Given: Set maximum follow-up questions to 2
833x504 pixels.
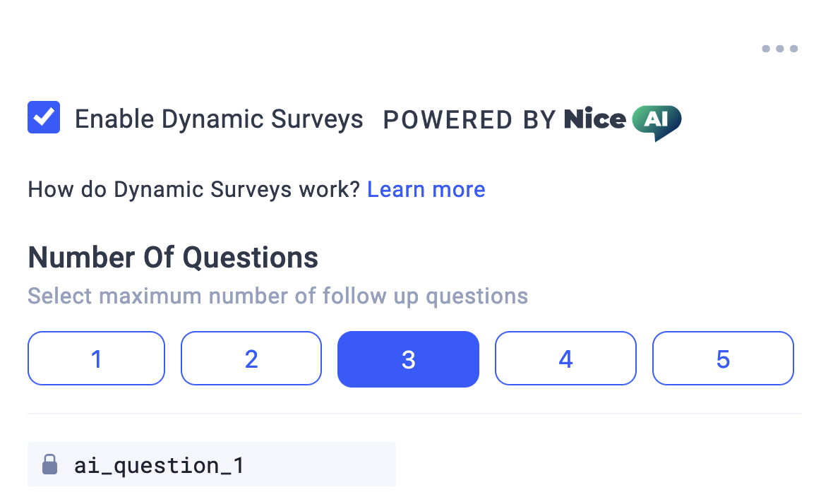Looking at the screenshot, I should [x=251, y=359].
